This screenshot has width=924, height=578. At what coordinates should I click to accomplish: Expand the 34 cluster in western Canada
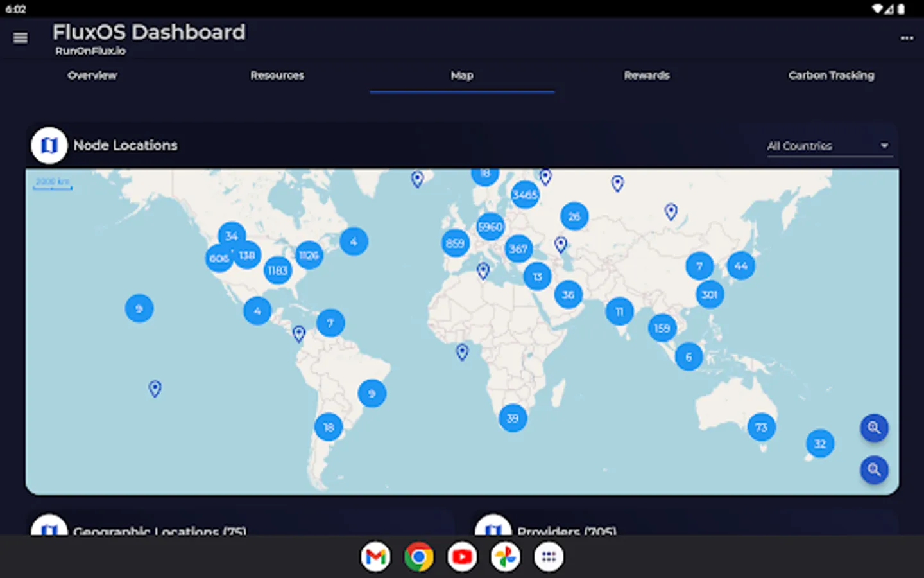click(x=232, y=236)
